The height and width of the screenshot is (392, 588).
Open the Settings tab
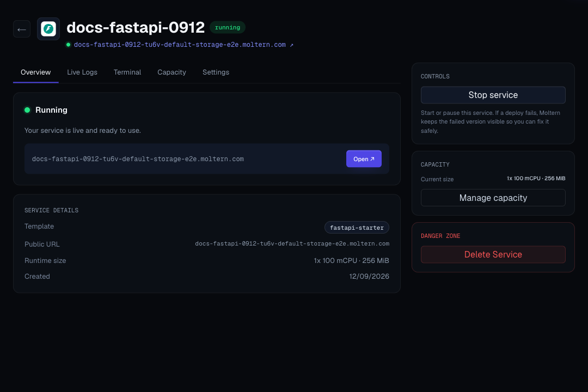[216, 72]
